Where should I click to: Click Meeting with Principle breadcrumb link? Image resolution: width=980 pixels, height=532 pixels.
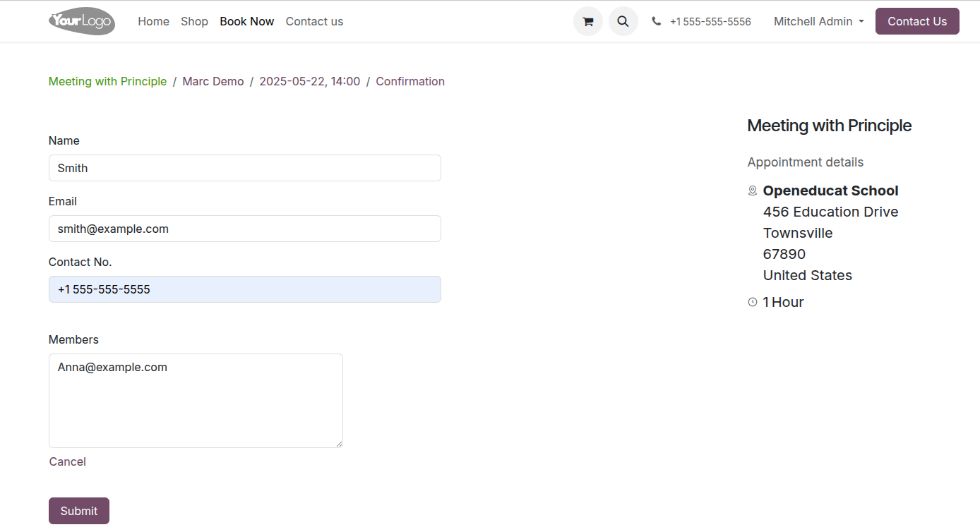coord(107,81)
